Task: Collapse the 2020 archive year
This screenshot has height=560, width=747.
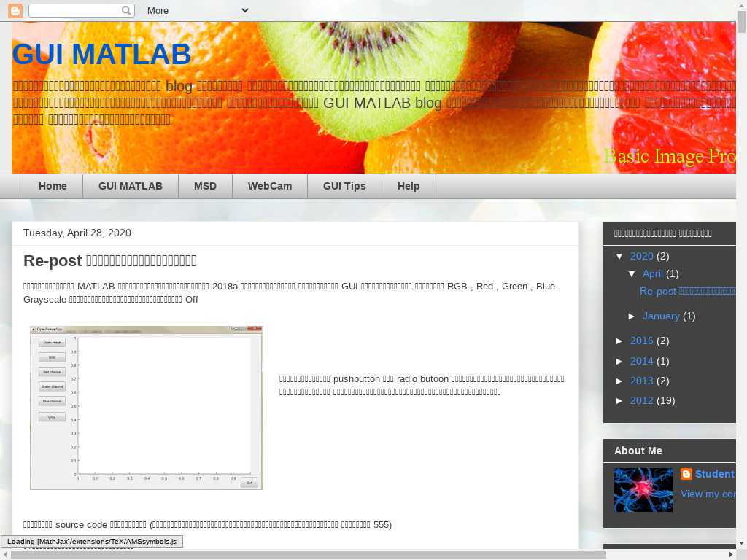Action: [x=620, y=256]
